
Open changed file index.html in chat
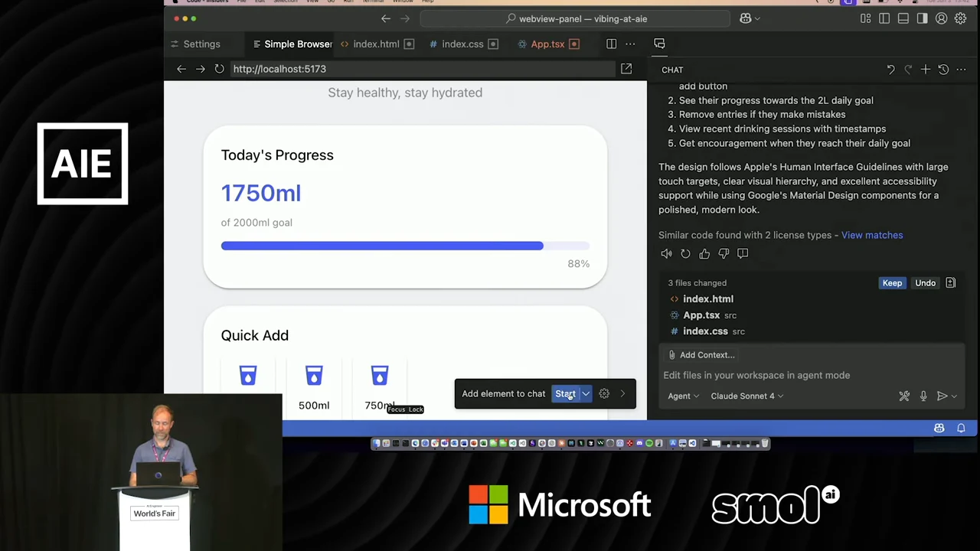[x=708, y=299]
